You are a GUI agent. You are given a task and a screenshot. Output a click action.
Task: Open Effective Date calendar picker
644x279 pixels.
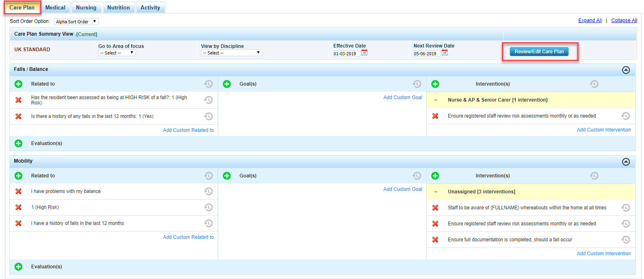click(x=364, y=53)
